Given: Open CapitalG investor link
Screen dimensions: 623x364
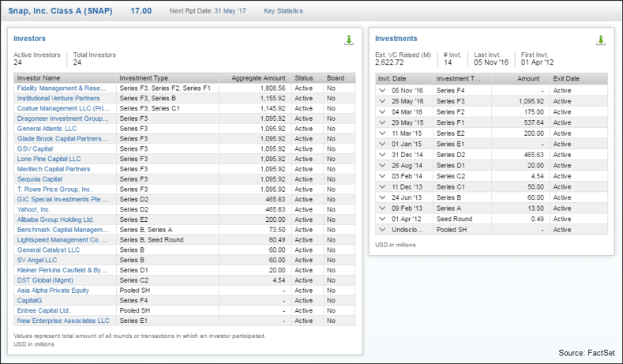Looking at the screenshot, I should [x=29, y=300].
